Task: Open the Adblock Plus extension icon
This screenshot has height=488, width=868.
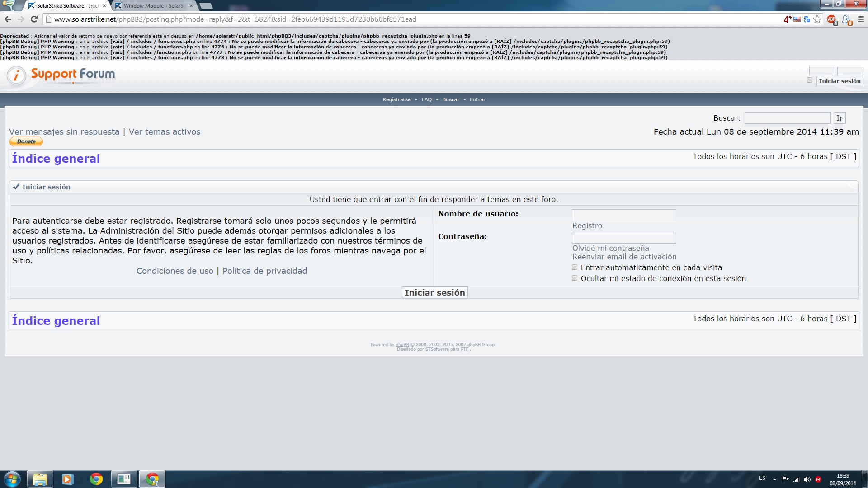Action: click(831, 19)
